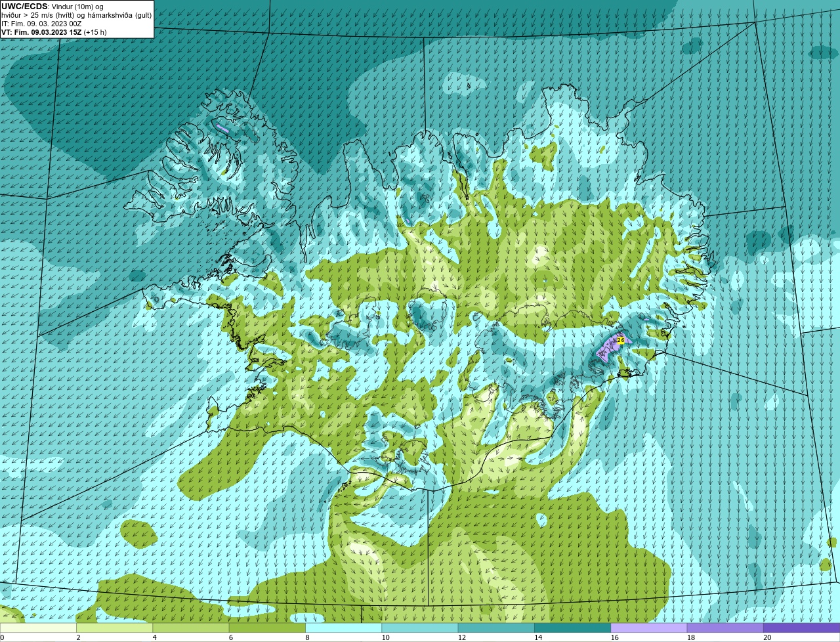Click the legend scale label '10'

[385, 637]
